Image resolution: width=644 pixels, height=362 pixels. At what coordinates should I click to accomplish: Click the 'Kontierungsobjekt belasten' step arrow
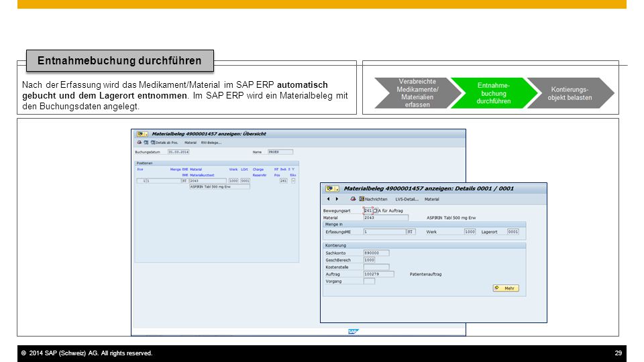click(570, 93)
